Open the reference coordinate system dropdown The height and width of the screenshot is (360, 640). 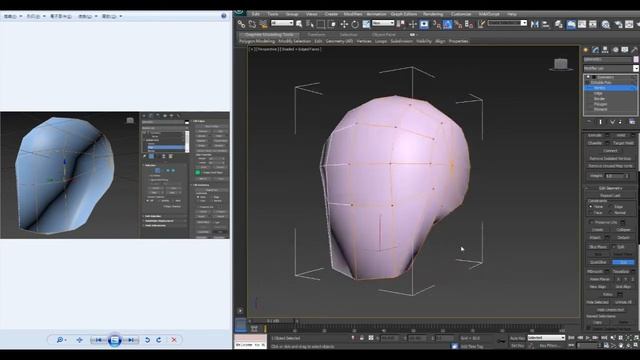click(383, 23)
